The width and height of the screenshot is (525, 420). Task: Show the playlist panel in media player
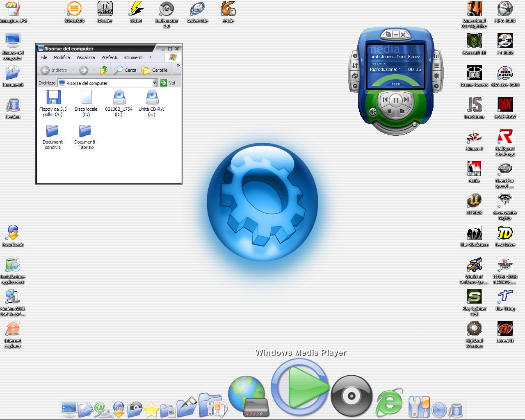[x=436, y=66]
